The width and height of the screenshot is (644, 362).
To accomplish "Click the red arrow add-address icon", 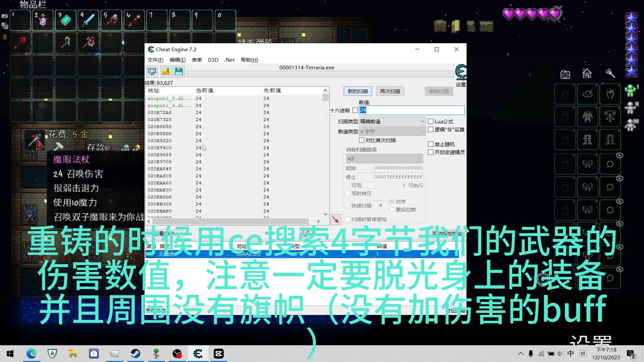I will (336, 220).
